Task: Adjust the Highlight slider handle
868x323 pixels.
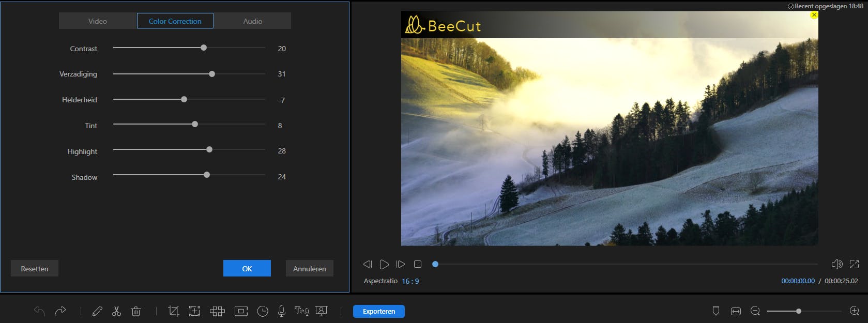Action: [x=209, y=149]
